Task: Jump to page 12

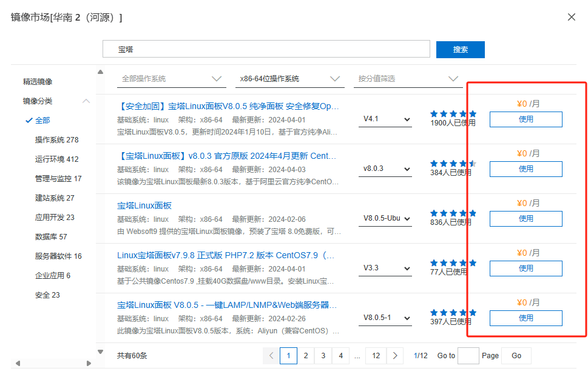Action: coord(376,356)
